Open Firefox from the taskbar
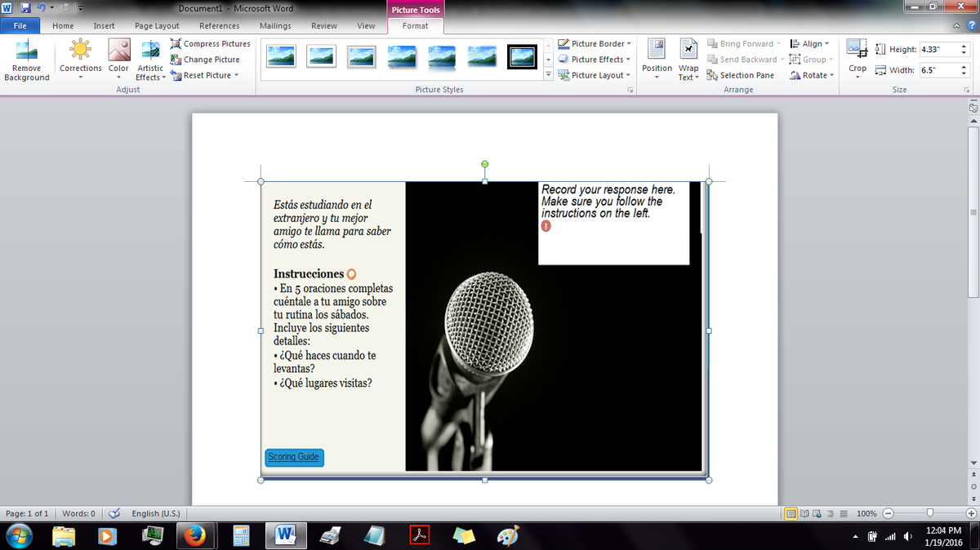The image size is (980, 550). pyautogui.click(x=193, y=535)
